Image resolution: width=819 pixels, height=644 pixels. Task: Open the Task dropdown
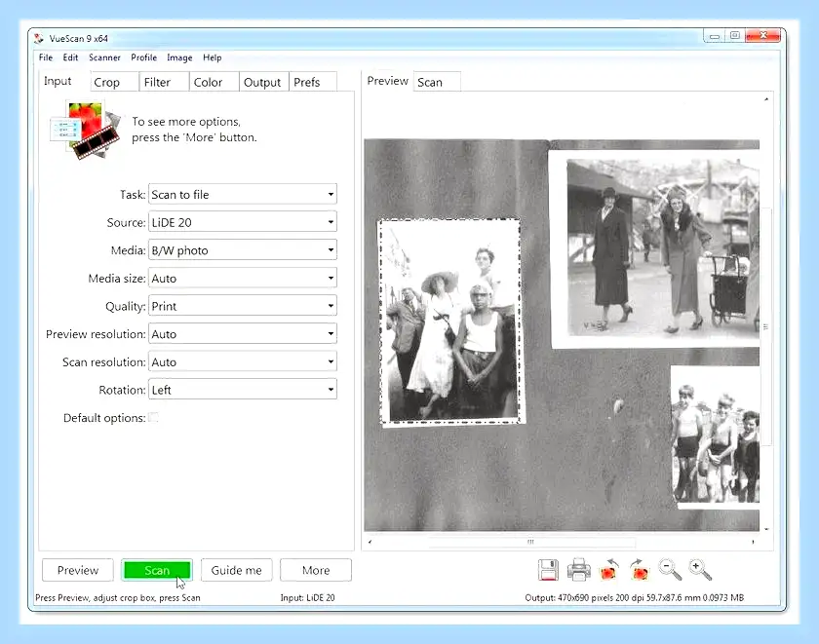243,194
